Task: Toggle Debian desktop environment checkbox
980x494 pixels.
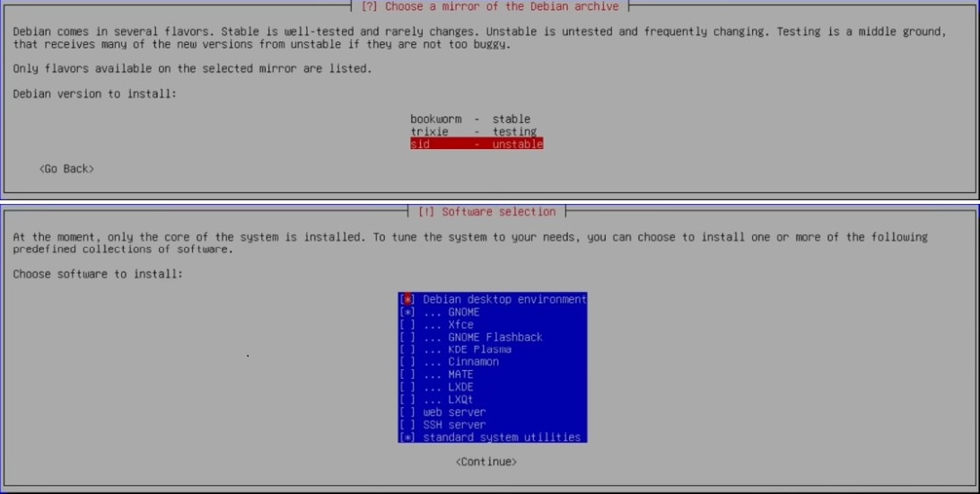Action: [408, 299]
